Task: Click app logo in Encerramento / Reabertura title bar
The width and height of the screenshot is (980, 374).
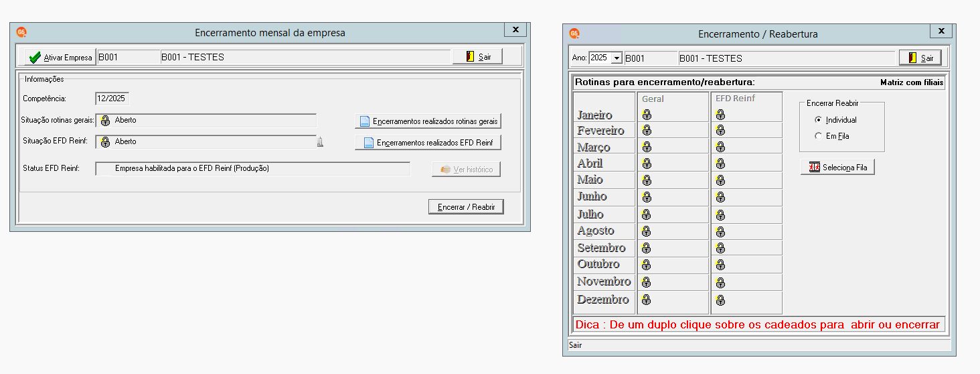Action: (x=574, y=34)
